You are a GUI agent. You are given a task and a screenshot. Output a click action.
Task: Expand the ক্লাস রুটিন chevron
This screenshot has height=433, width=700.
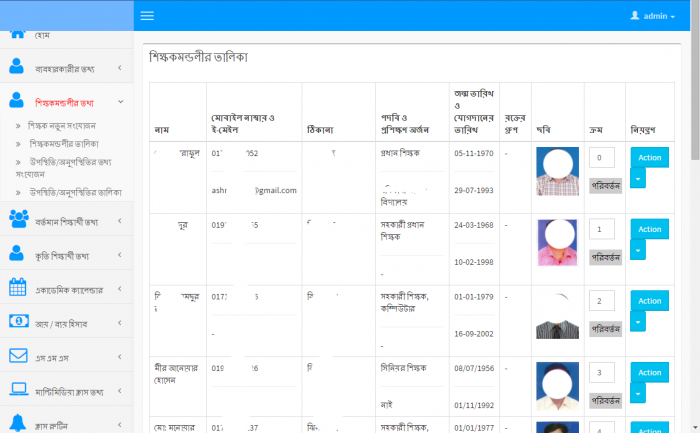point(120,425)
